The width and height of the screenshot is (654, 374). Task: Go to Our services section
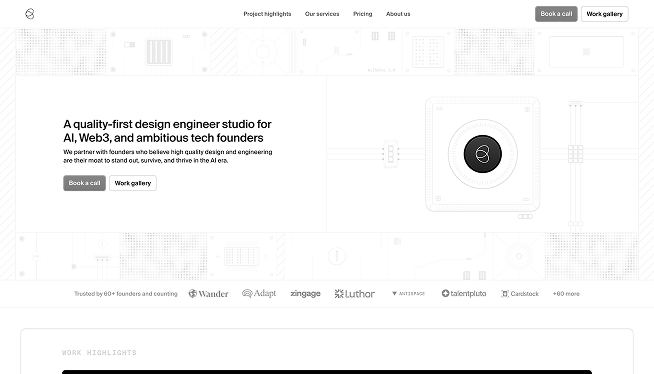(x=322, y=14)
